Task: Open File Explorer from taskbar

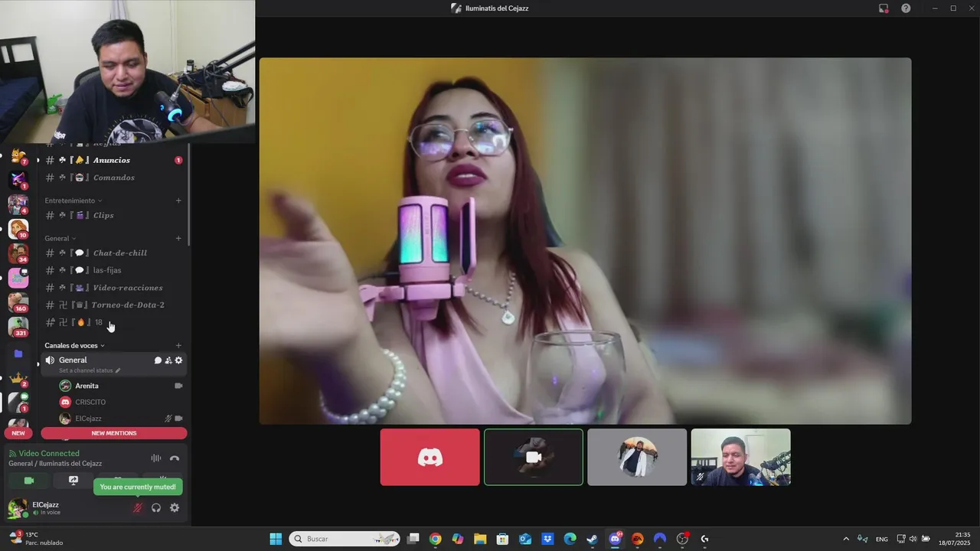Action: click(x=480, y=539)
